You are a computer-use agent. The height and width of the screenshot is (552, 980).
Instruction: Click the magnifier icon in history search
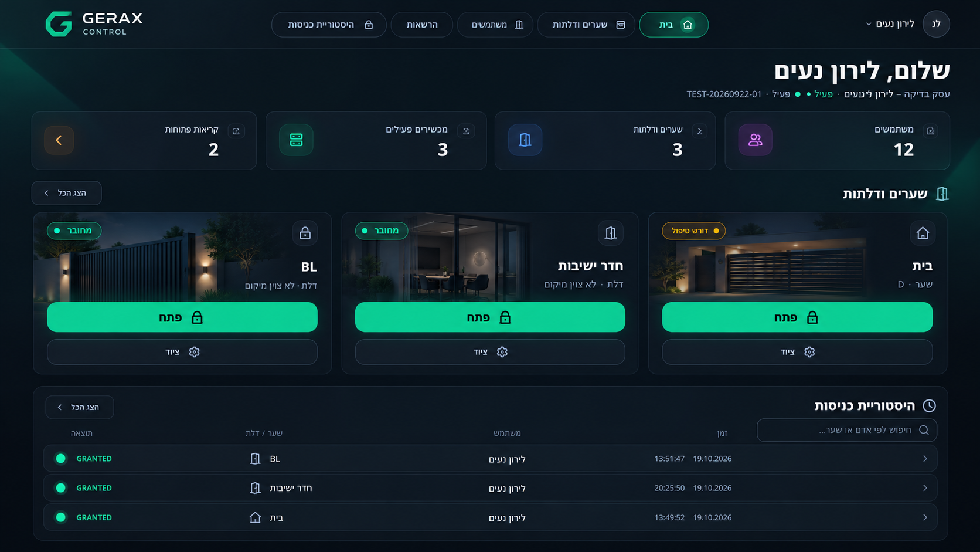point(924,430)
